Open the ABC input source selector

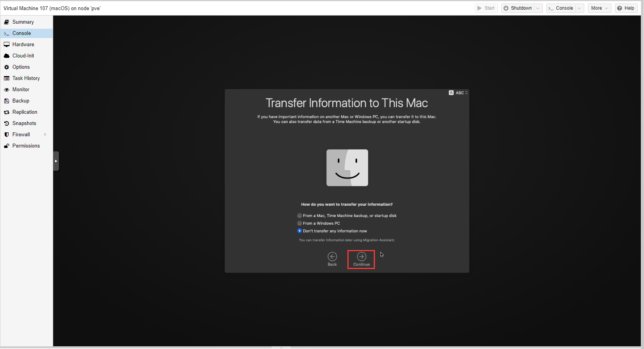click(458, 93)
